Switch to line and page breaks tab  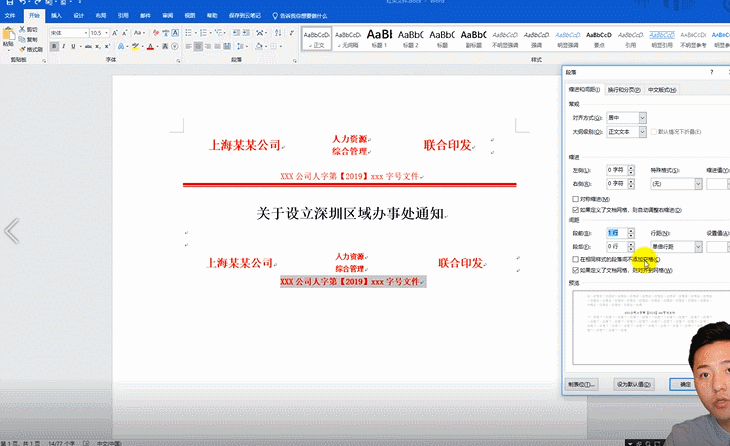click(624, 90)
